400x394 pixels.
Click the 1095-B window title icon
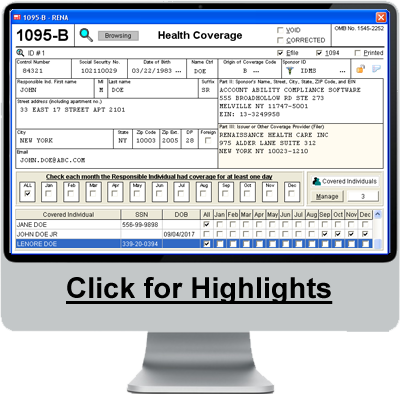click(17, 17)
